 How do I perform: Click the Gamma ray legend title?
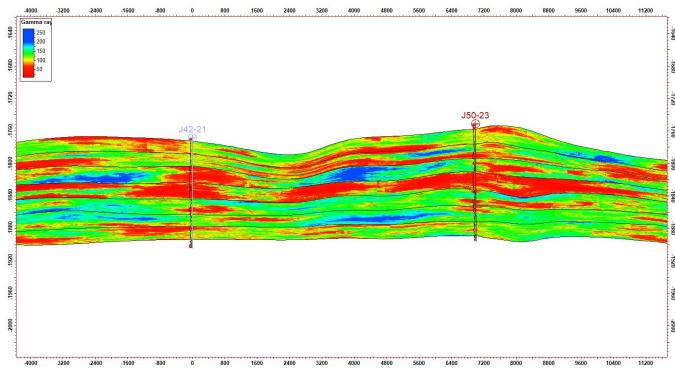click(x=36, y=22)
